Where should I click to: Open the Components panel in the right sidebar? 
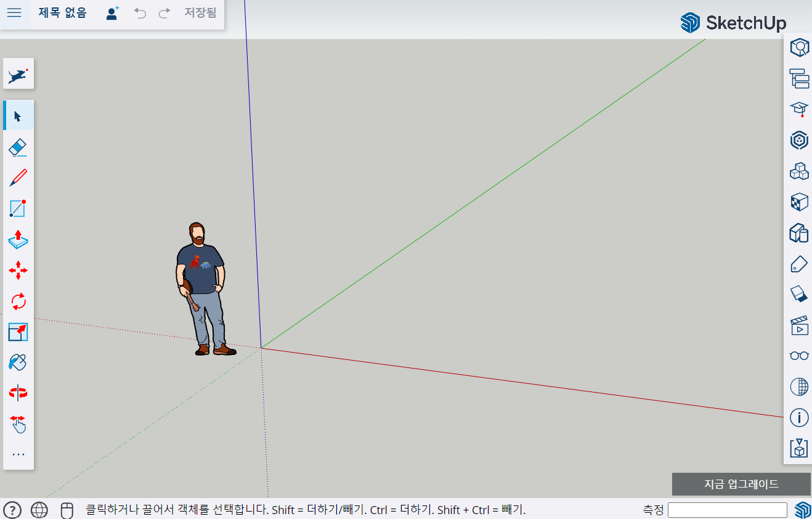tap(798, 171)
